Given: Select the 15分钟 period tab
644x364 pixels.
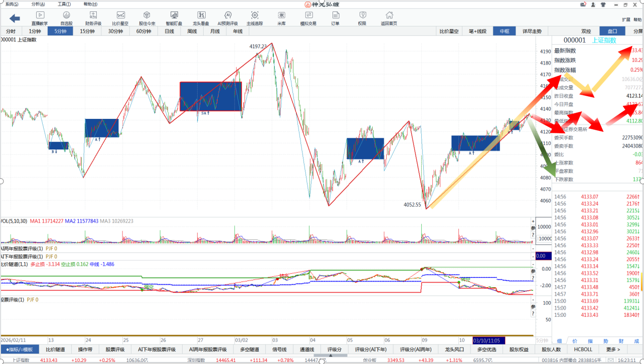Looking at the screenshot, I should (87, 31).
